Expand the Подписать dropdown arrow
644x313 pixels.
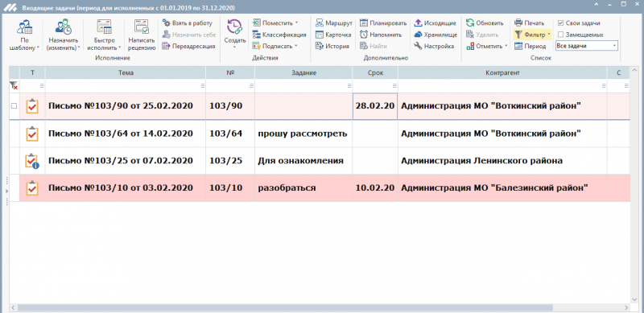point(295,47)
